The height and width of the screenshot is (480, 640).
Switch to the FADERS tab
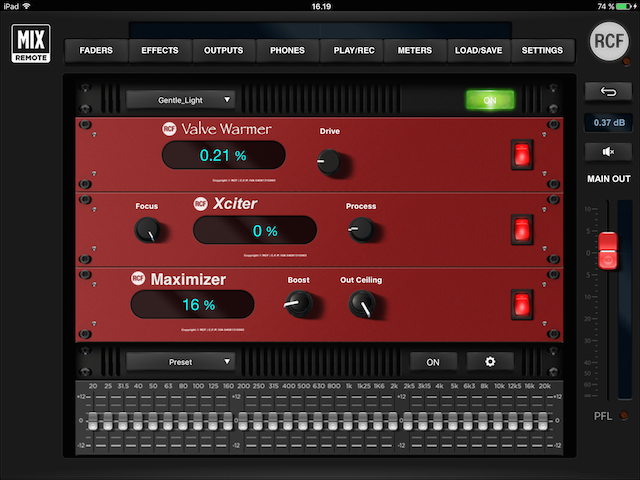tap(96, 51)
